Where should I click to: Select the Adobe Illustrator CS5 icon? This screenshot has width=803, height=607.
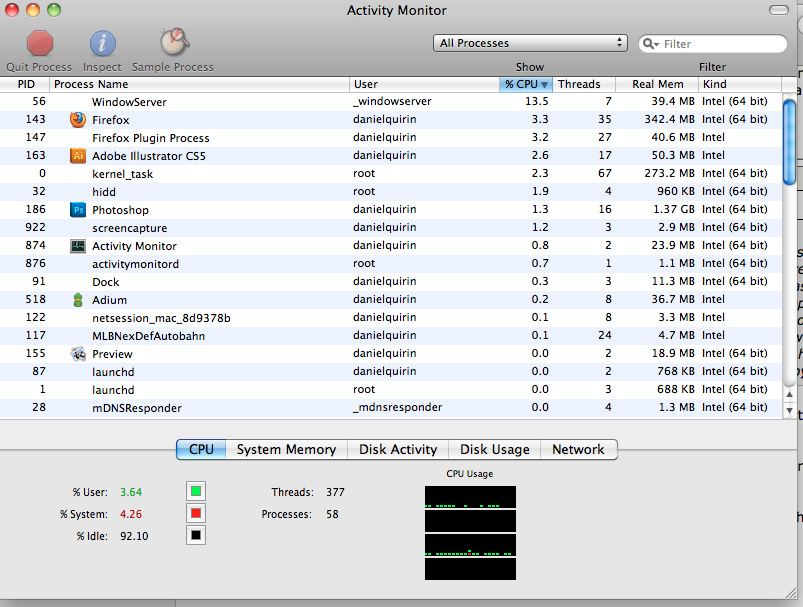[78, 156]
